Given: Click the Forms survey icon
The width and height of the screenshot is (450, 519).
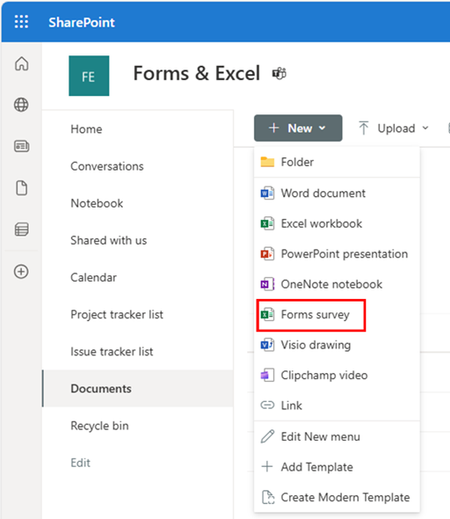Looking at the screenshot, I should [267, 315].
